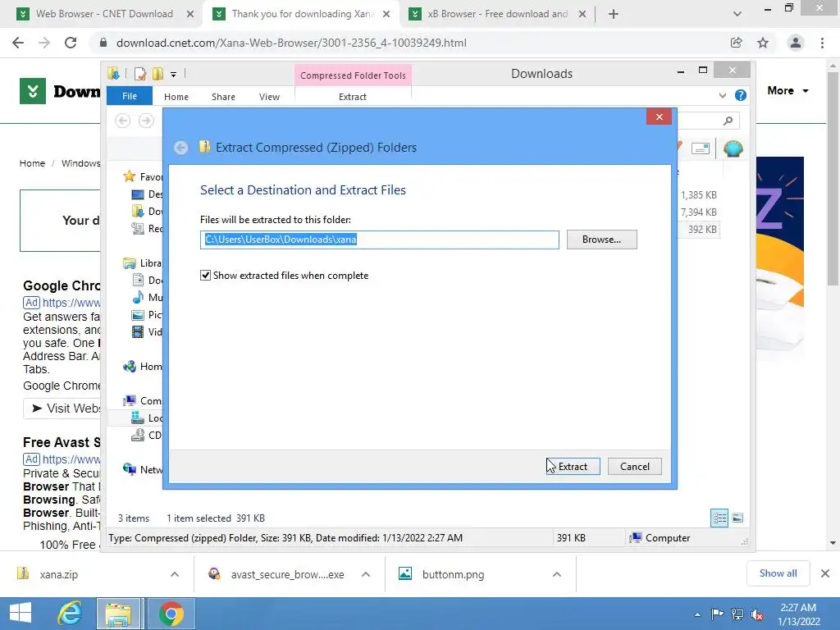Open Windows Start button
This screenshot has width=840, height=630.
coord(21,614)
